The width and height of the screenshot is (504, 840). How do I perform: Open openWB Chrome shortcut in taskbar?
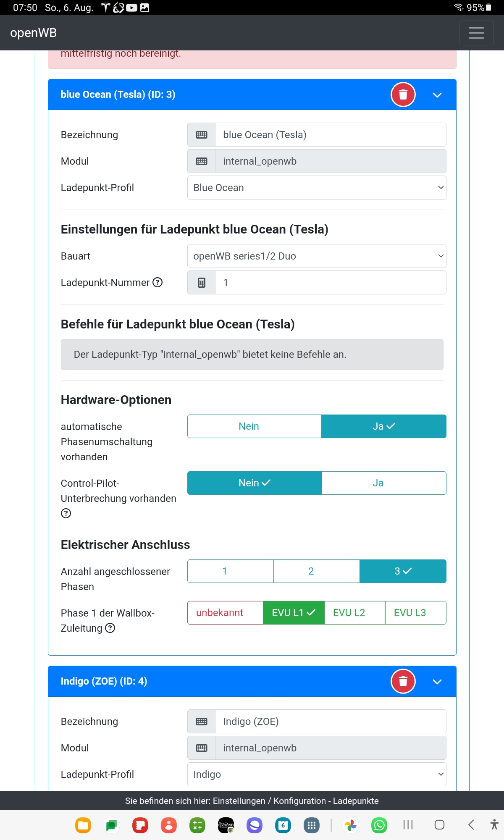pos(226,825)
